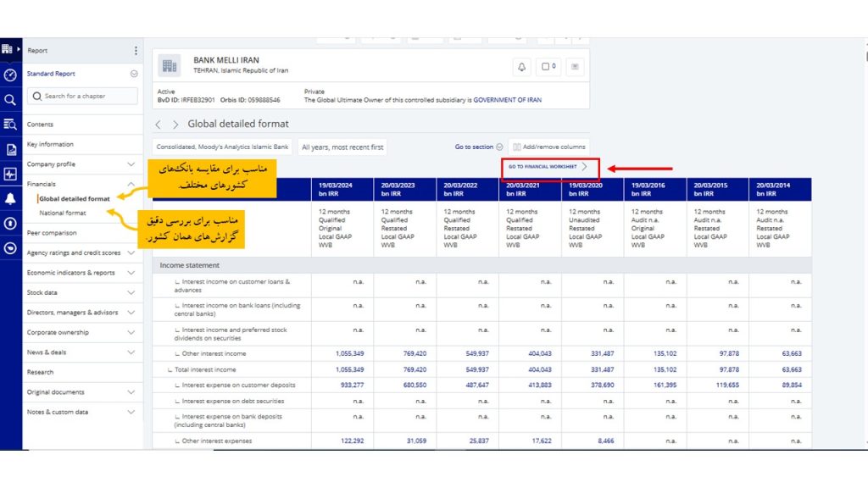868x488 pixels.
Task: Click the bell icon in company header
Action: [x=521, y=67]
